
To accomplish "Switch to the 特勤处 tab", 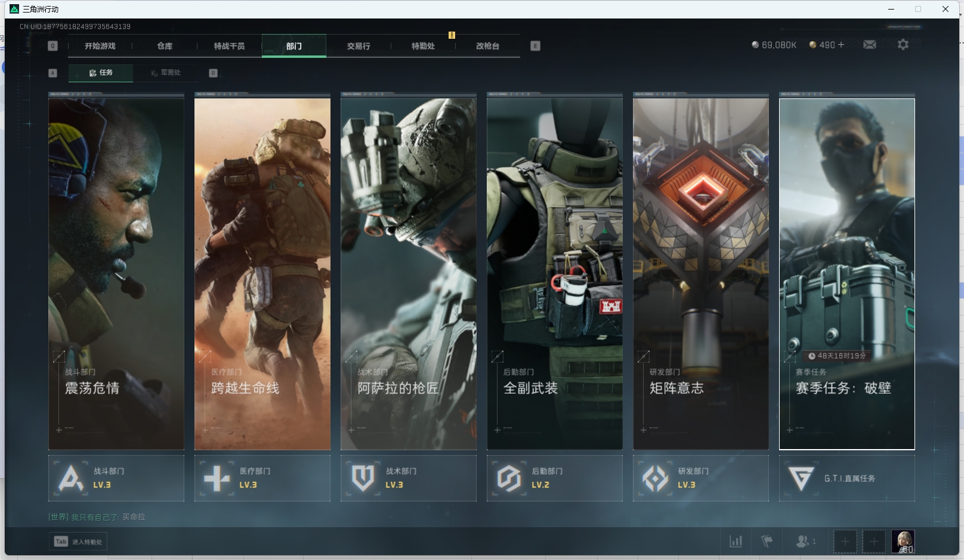I will click(423, 46).
